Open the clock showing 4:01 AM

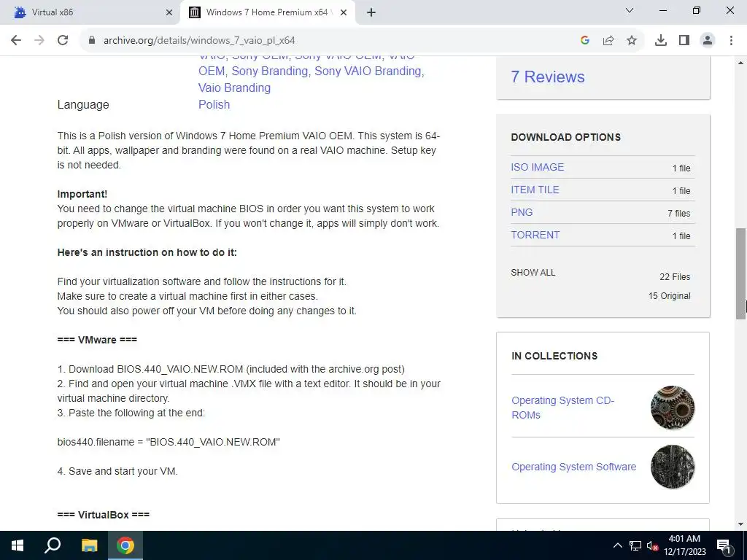(684, 545)
